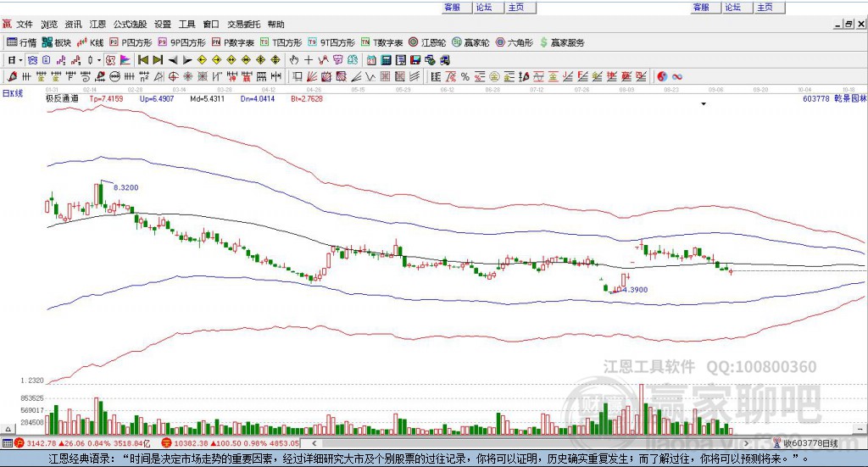Click the 极反通道 indicator name
Screen dimensions: 868x467
(62, 98)
